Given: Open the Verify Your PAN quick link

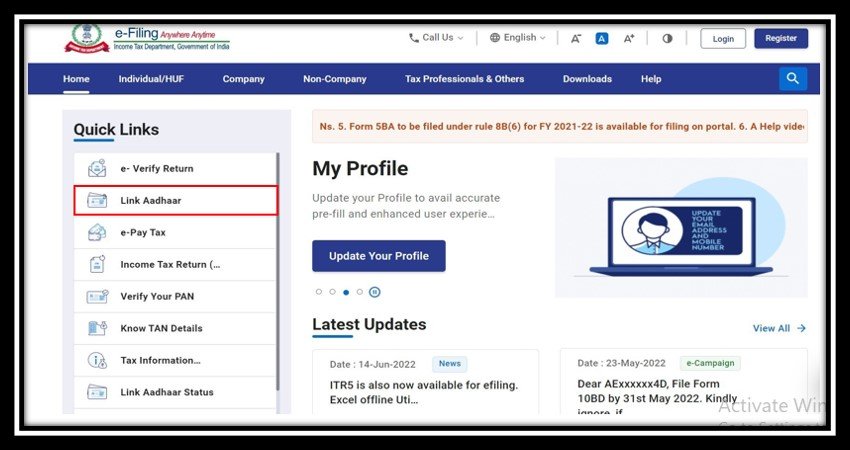Looking at the screenshot, I should pyautogui.click(x=175, y=297).
